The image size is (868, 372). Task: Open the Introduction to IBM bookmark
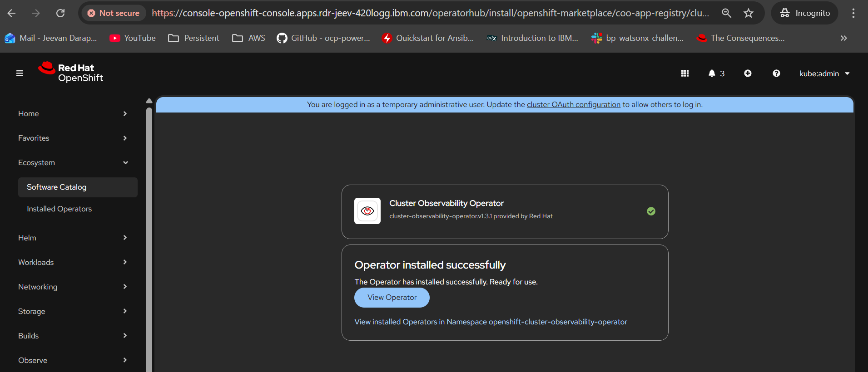(533, 38)
